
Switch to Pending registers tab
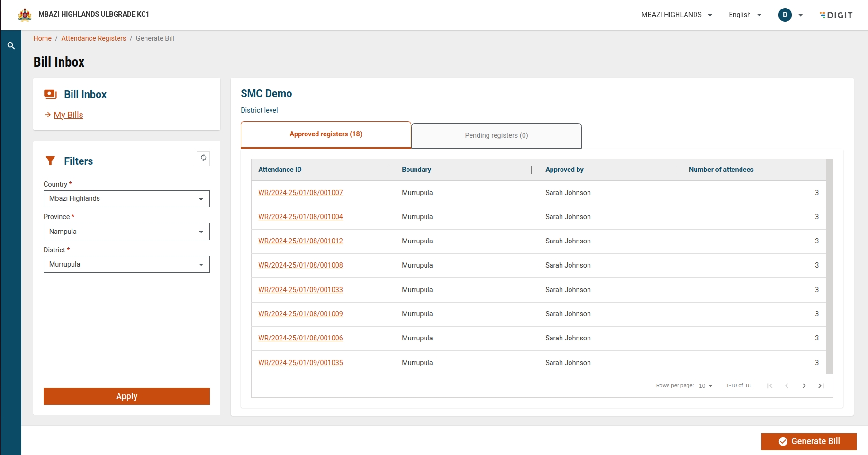click(x=496, y=136)
